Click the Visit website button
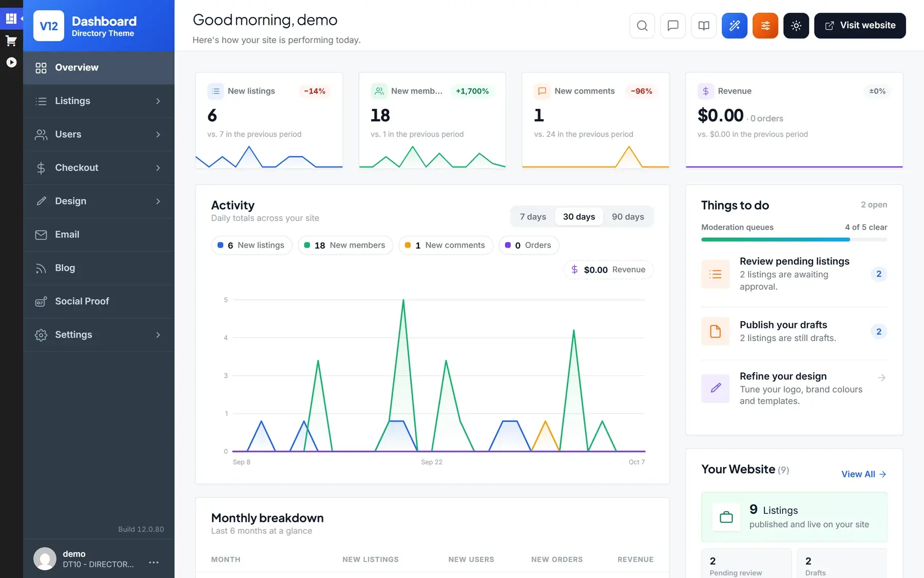The height and width of the screenshot is (578, 924). coord(860,26)
